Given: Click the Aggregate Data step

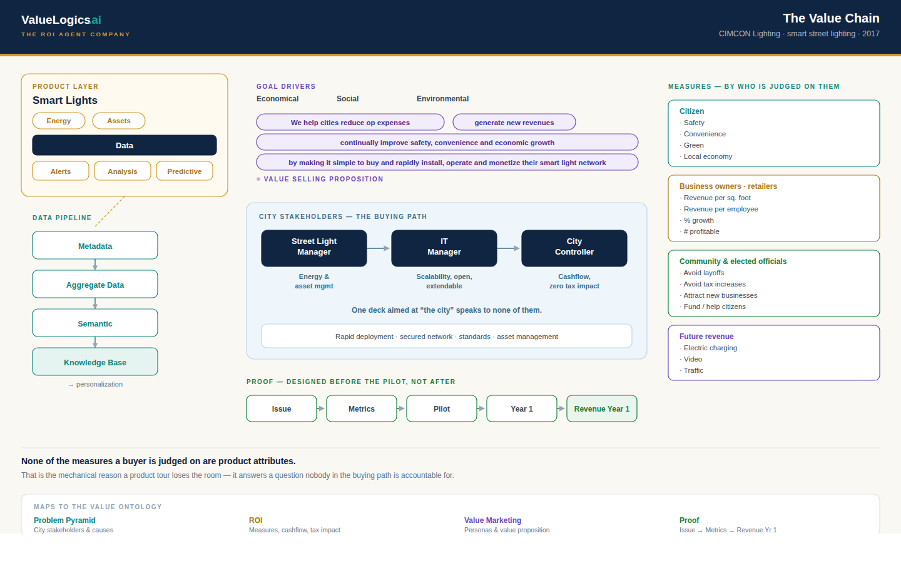Looking at the screenshot, I should pyautogui.click(x=95, y=284).
